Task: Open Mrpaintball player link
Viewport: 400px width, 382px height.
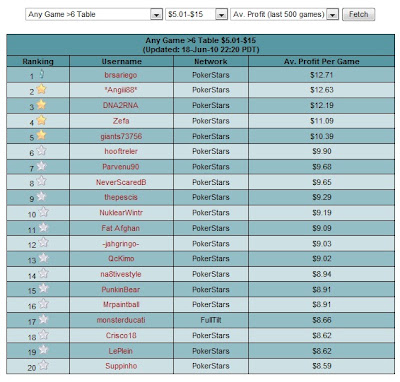Action: [121, 305]
